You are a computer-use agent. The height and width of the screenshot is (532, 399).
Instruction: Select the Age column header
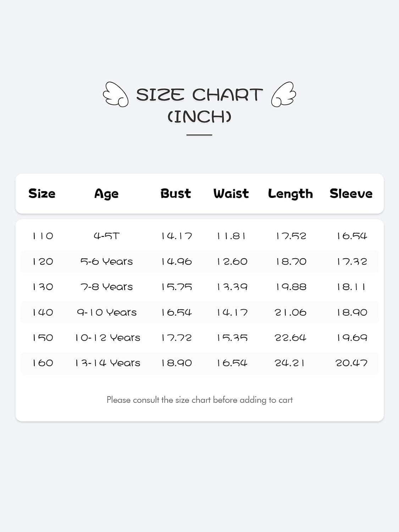106,194
